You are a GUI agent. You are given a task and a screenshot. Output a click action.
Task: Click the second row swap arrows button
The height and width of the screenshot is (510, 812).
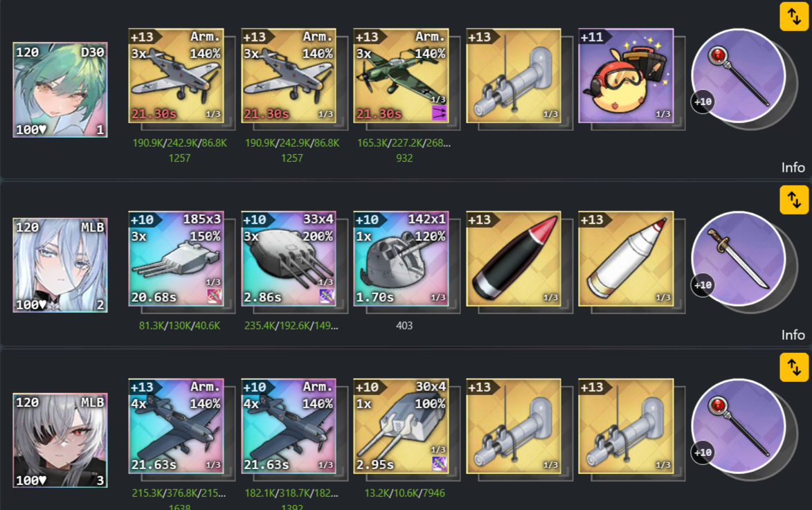[x=794, y=200]
